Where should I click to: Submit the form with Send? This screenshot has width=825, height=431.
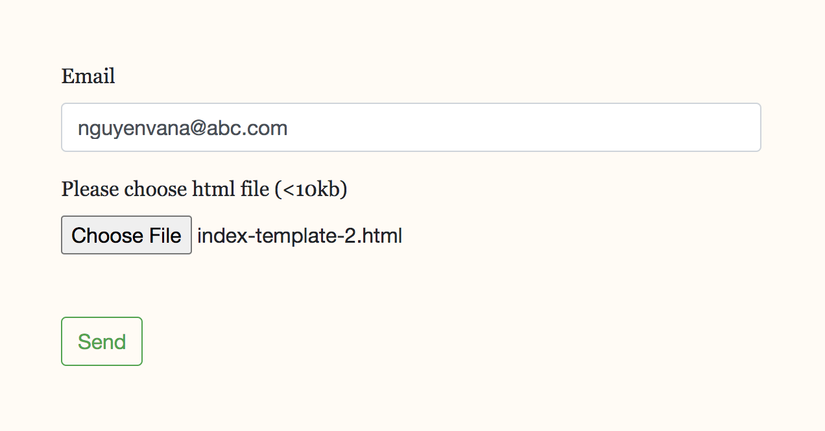(x=101, y=341)
